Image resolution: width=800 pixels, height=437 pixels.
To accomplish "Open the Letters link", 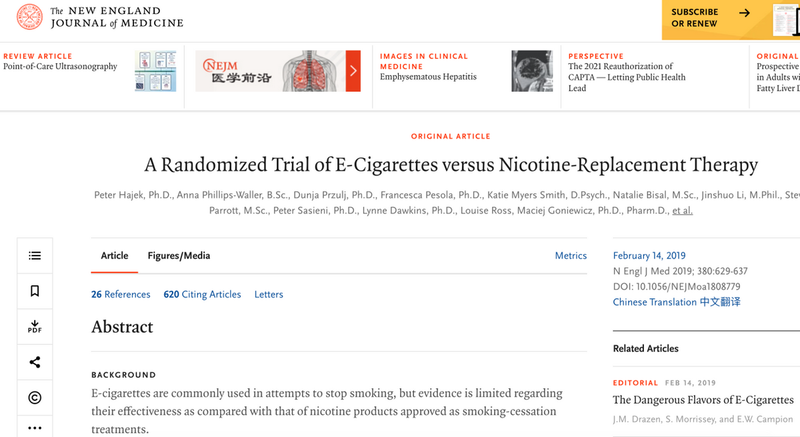I will click(x=268, y=294).
